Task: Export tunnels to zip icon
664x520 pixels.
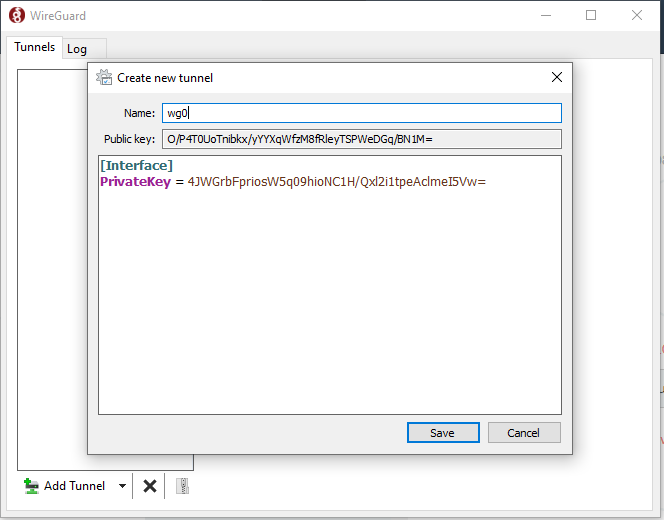Action: (x=183, y=486)
